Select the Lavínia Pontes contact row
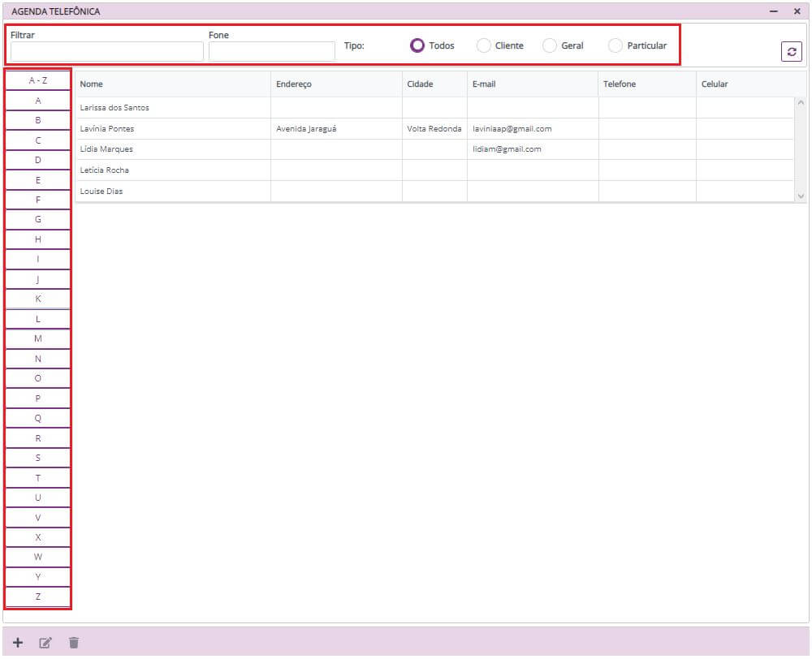812x659 pixels. (x=107, y=128)
